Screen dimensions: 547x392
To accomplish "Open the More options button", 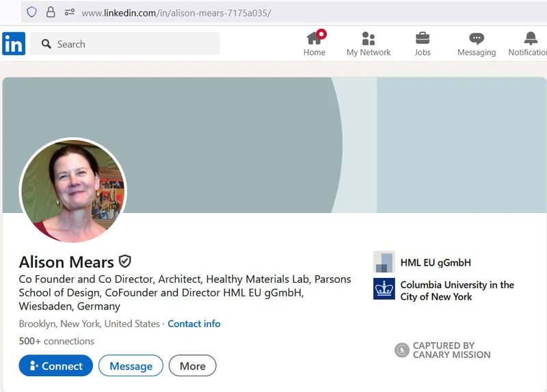I will coord(193,365).
